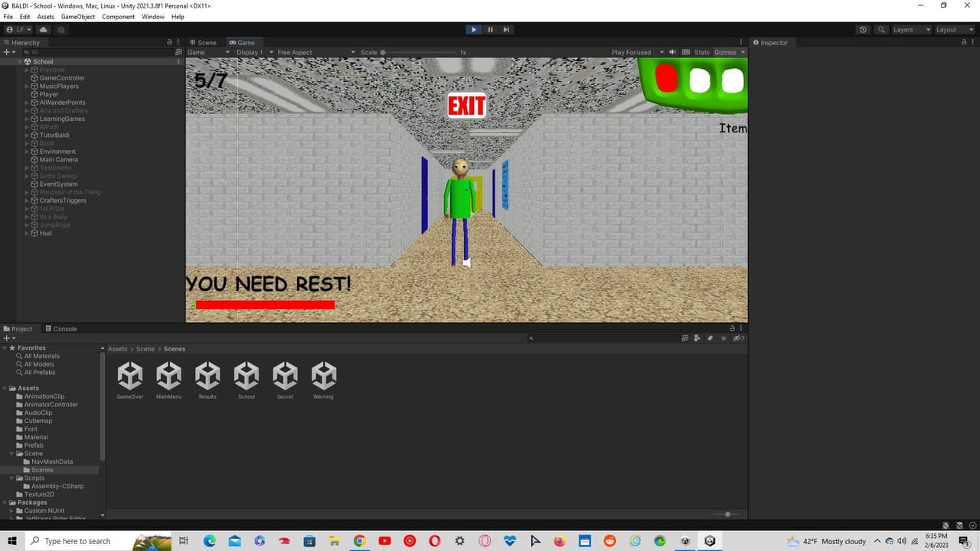Adjust the Game view Scale slider
The height and width of the screenshot is (551, 980).
point(420,53)
